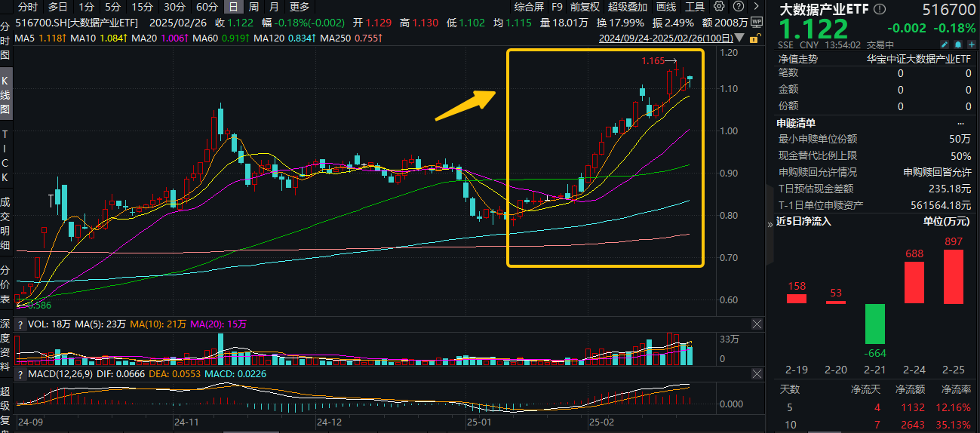Toggle 超级叠加 overlay mode
This screenshot has height=433, width=980.
click(x=627, y=7)
